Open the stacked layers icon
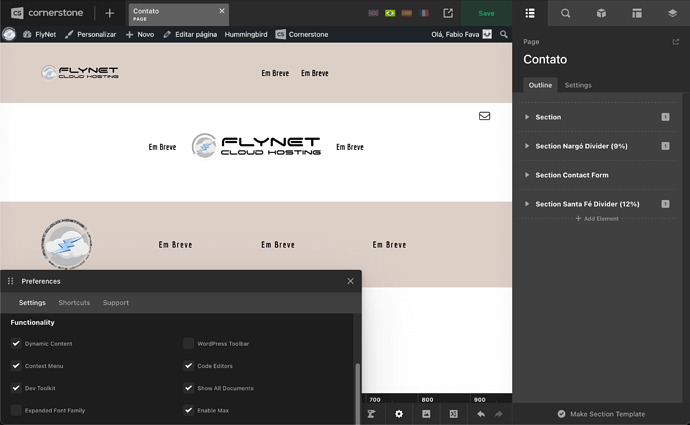The image size is (690, 425). [672, 13]
